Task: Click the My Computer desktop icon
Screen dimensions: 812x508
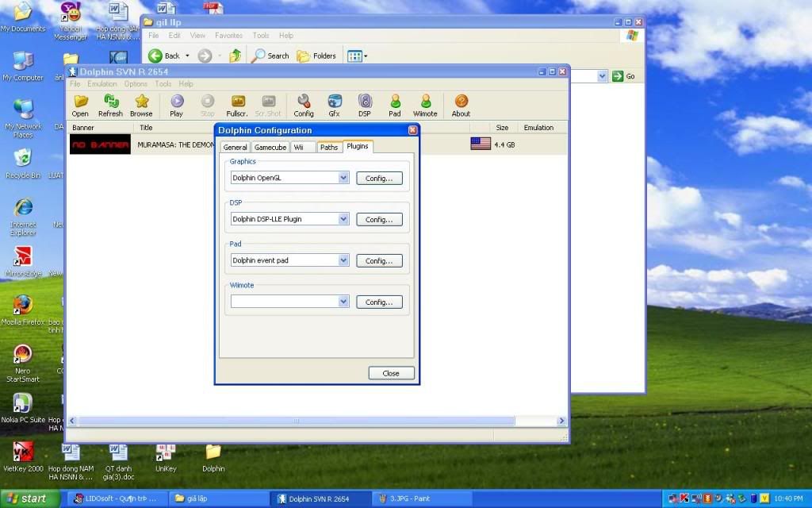Action: tap(23, 67)
